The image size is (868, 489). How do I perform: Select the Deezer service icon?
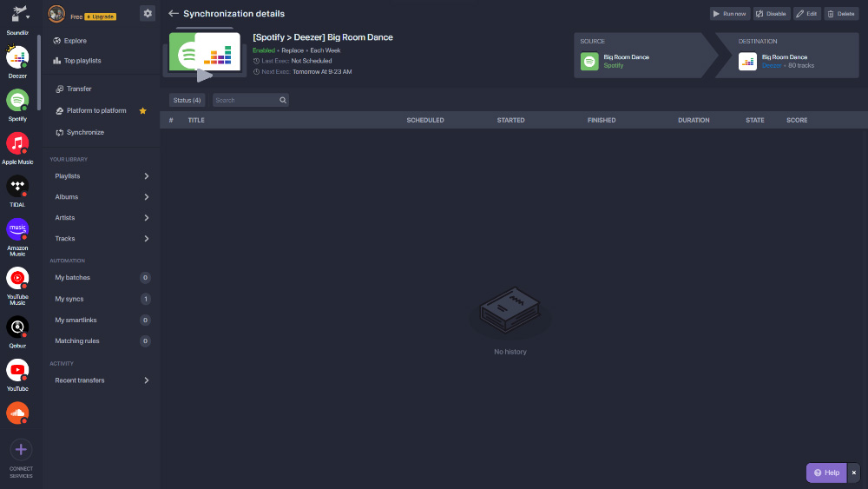17,57
